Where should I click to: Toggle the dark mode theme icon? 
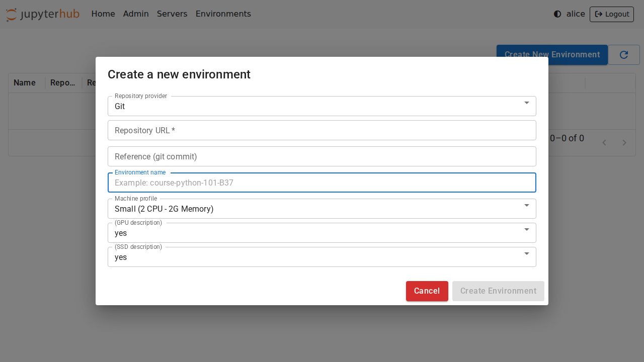pyautogui.click(x=557, y=14)
